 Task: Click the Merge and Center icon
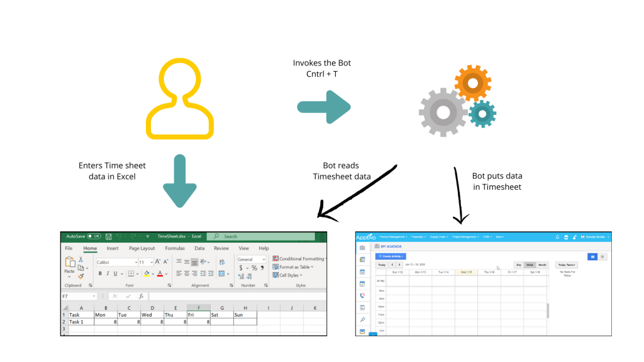pos(222,274)
